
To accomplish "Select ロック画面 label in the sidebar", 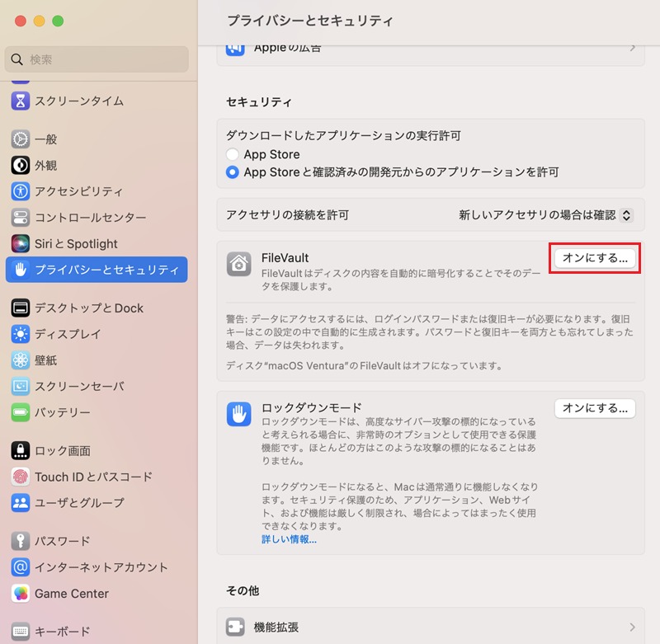I will click(x=63, y=450).
